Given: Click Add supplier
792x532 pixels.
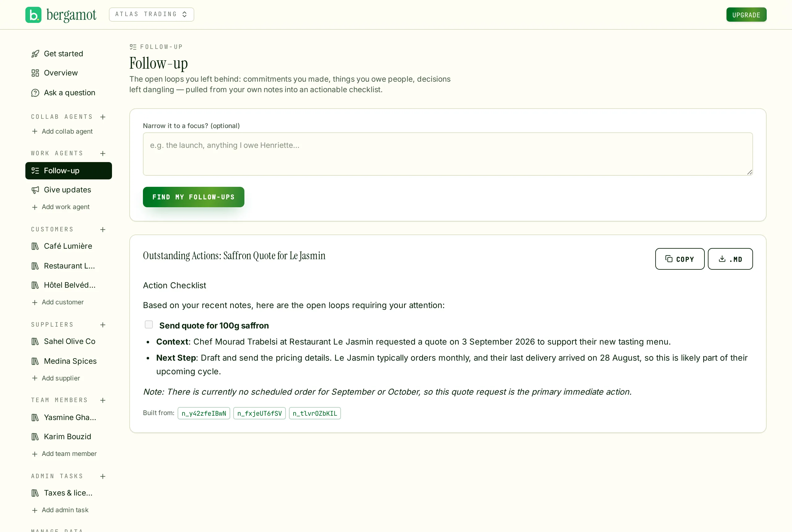Looking at the screenshot, I should (56, 378).
